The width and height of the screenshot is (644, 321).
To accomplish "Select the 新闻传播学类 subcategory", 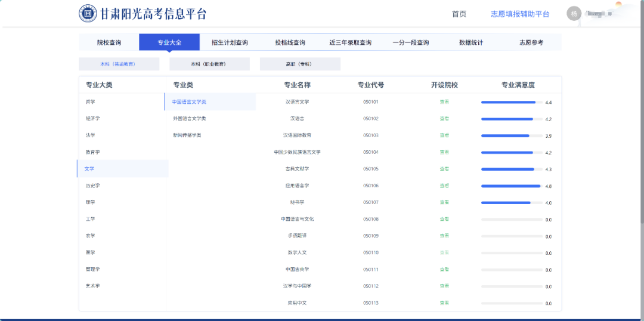I will click(187, 135).
